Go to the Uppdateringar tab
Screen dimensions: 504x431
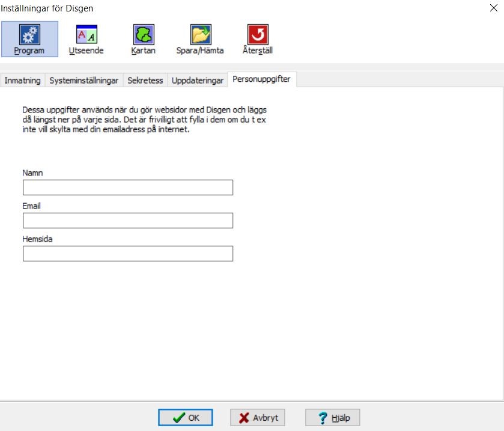tap(198, 80)
